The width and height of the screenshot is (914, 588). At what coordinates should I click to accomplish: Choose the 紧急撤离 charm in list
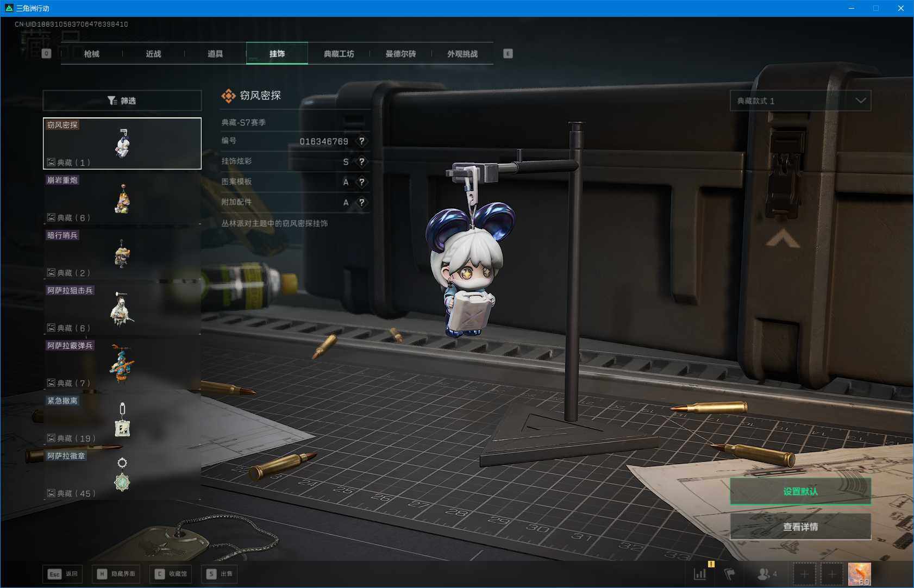(x=122, y=420)
